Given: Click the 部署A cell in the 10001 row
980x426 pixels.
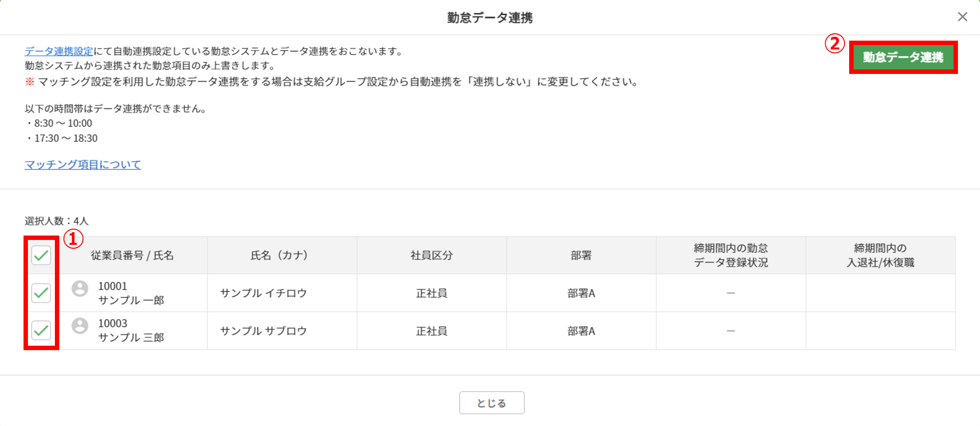Looking at the screenshot, I should click(581, 293).
